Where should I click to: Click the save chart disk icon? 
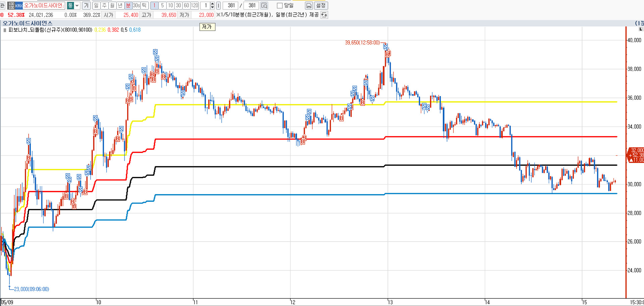click(309, 5)
